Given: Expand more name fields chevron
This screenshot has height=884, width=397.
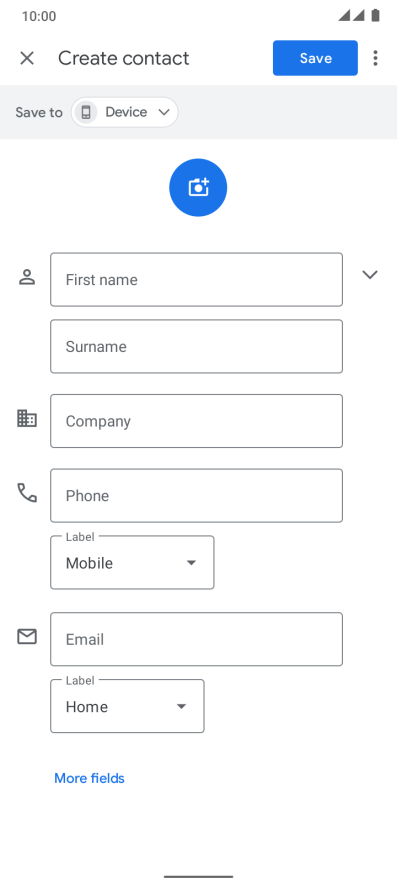Looking at the screenshot, I should click(370, 275).
